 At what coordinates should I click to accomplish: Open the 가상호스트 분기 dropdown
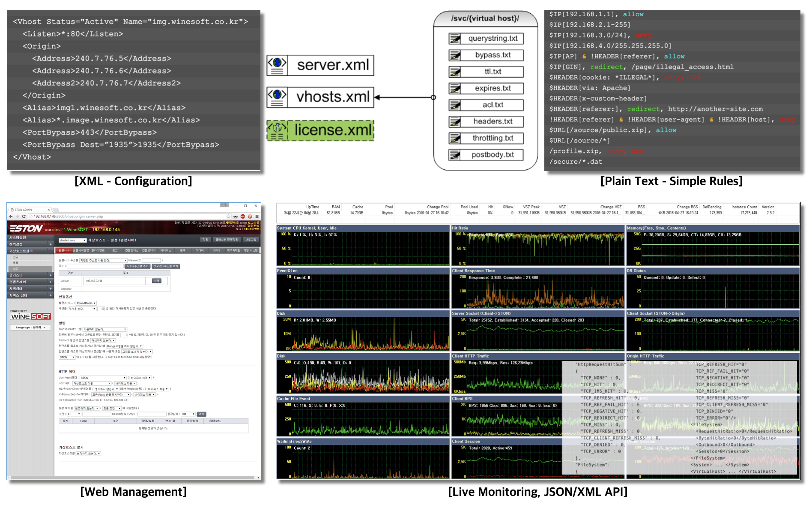89,454
